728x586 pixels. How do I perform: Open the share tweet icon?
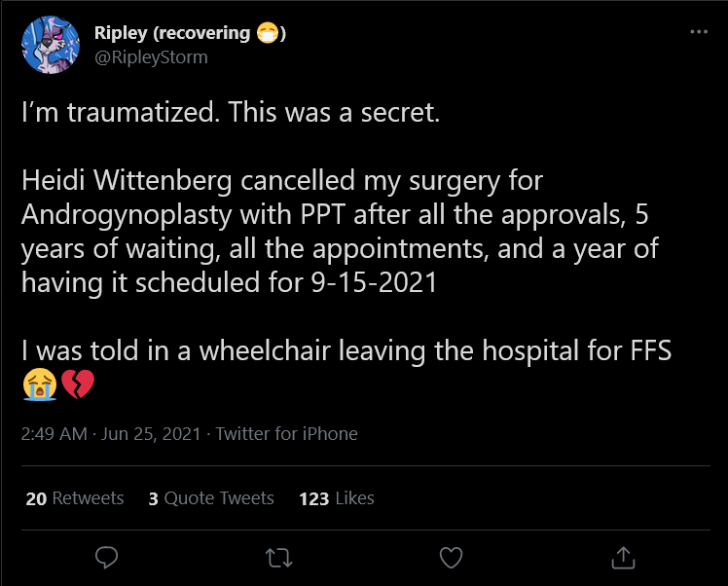[623, 557]
